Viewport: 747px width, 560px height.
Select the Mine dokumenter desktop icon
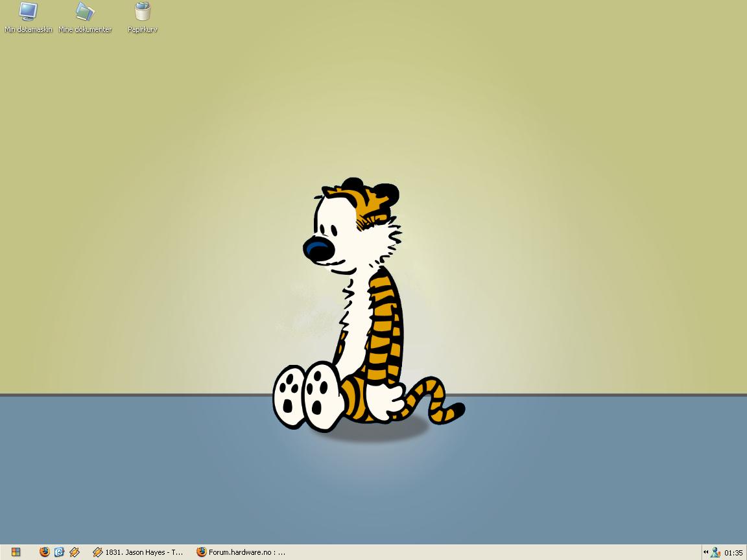(x=85, y=17)
